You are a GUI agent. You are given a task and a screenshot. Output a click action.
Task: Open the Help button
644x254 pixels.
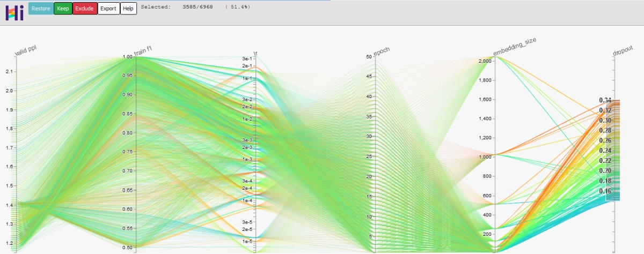click(128, 9)
